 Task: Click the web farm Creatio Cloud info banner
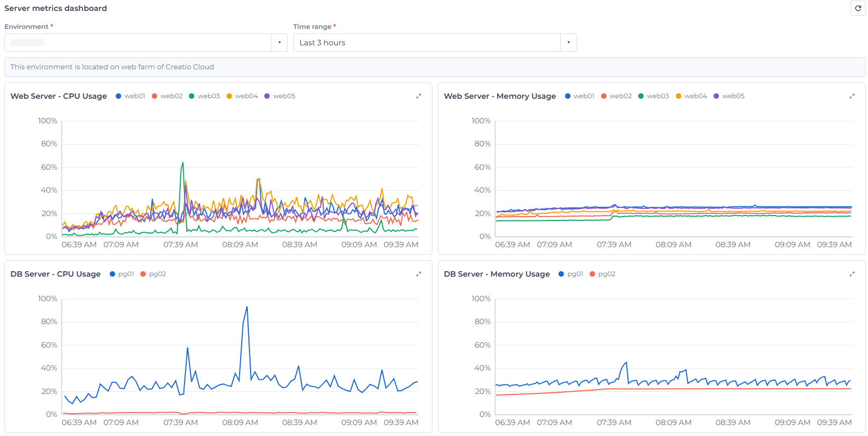pyautogui.click(x=435, y=67)
